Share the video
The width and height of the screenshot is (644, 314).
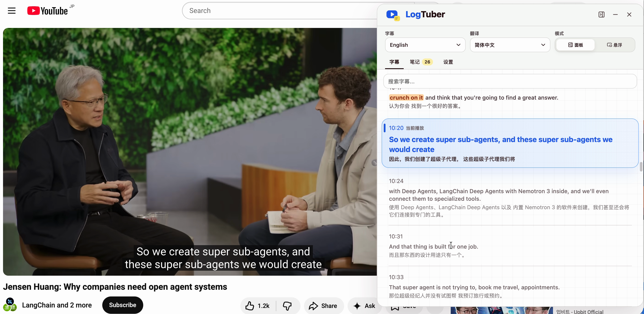[324, 306]
